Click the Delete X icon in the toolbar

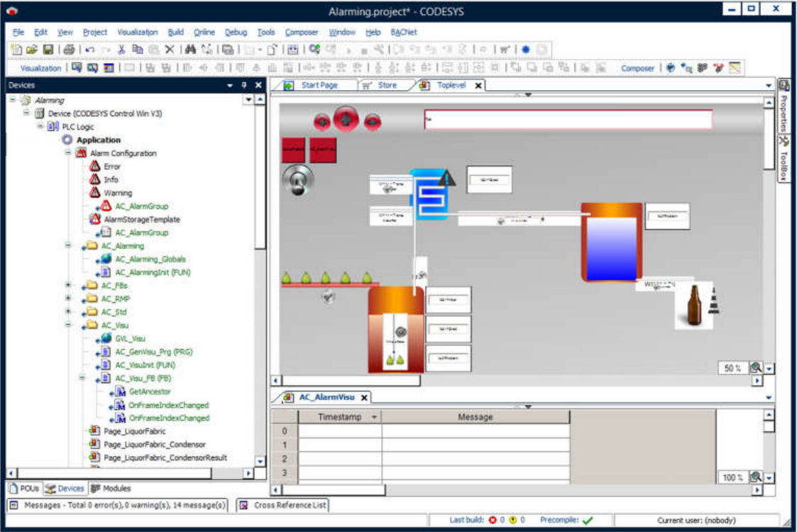(x=170, y=50)
